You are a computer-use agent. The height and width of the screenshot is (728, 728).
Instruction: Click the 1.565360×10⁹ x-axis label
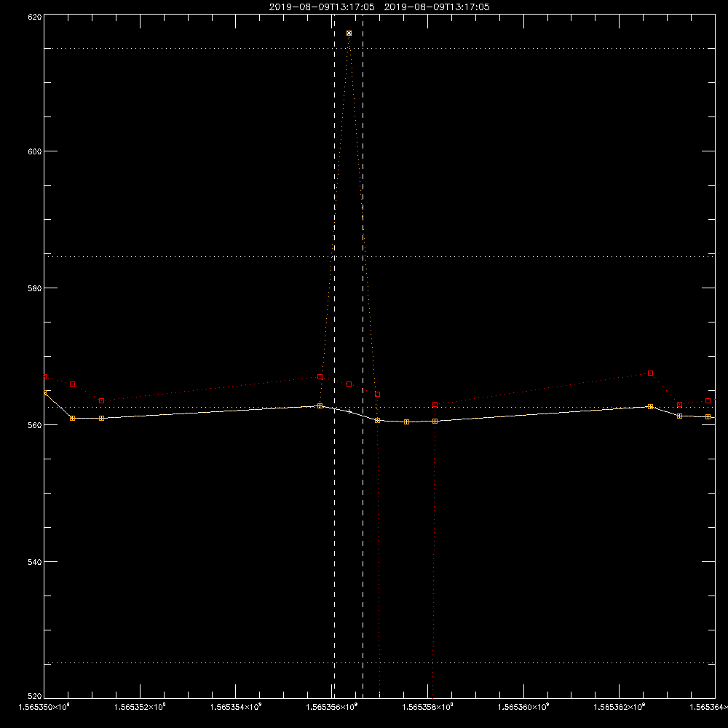(523, 707)
